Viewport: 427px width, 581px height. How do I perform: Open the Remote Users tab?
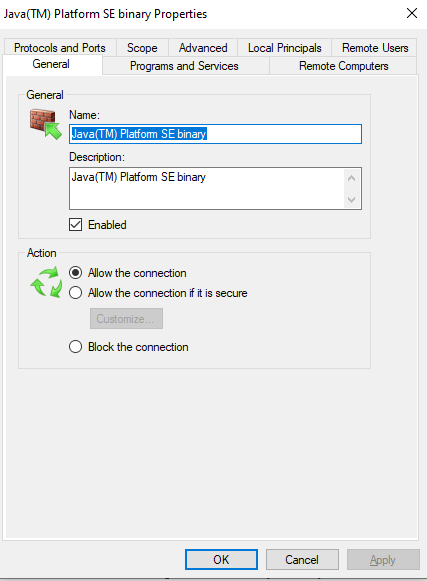tap(375, 48)
